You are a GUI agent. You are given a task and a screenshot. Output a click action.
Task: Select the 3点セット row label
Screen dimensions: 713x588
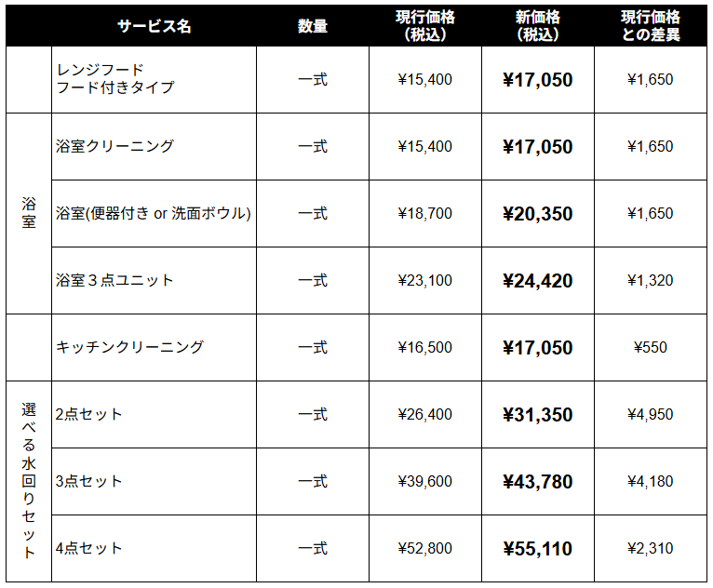click(x=89, y=481)
